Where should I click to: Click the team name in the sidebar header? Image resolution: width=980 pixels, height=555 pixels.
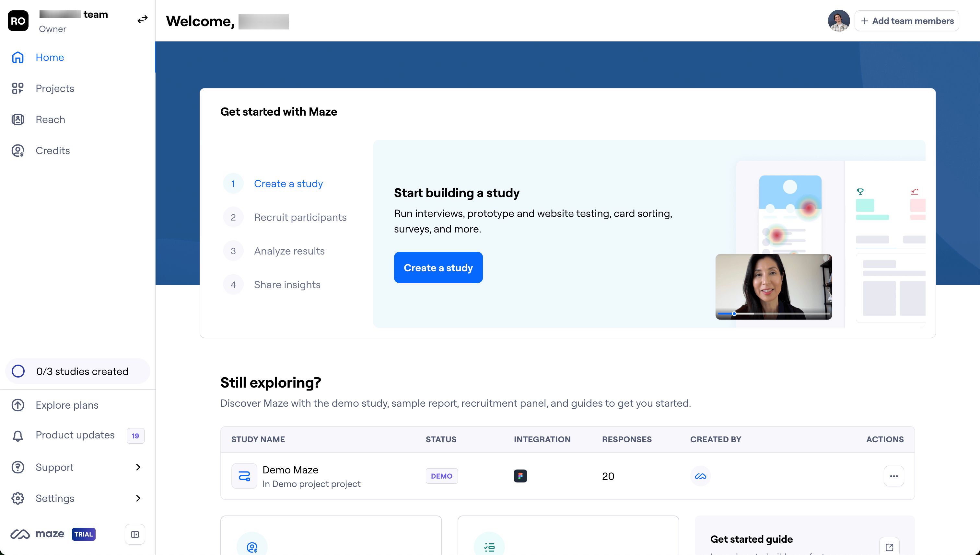74,15
